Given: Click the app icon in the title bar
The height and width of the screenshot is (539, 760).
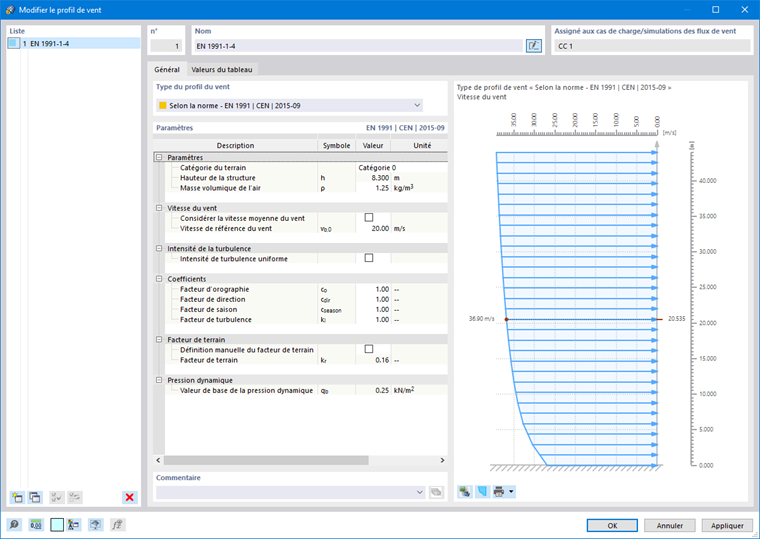Looking at the screenshot, I should [x=10, y=10].
